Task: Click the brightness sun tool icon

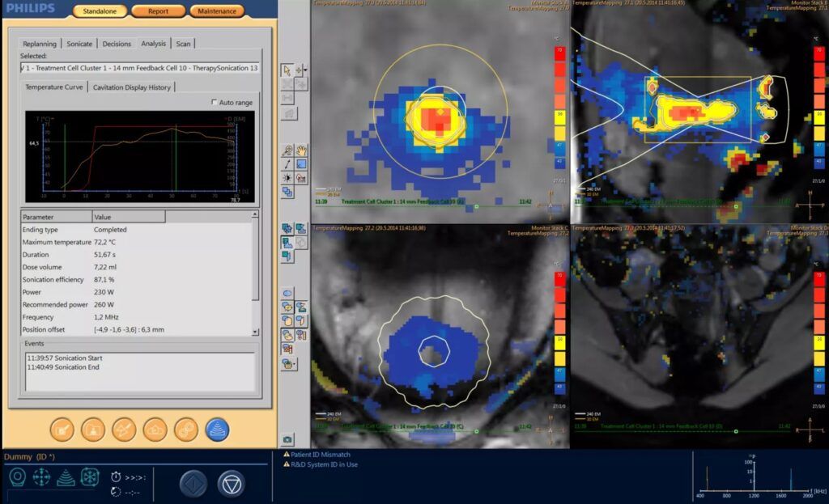Action: click(287, 177)
